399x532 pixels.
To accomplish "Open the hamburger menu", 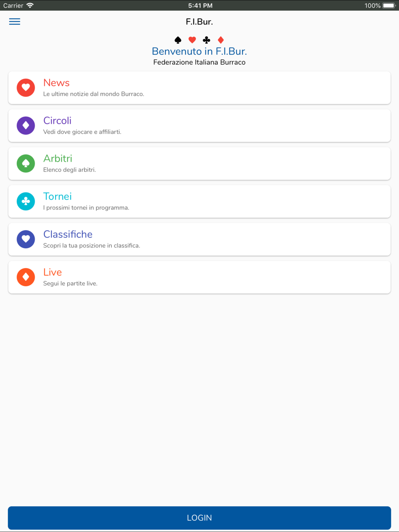I will [15, 22].
